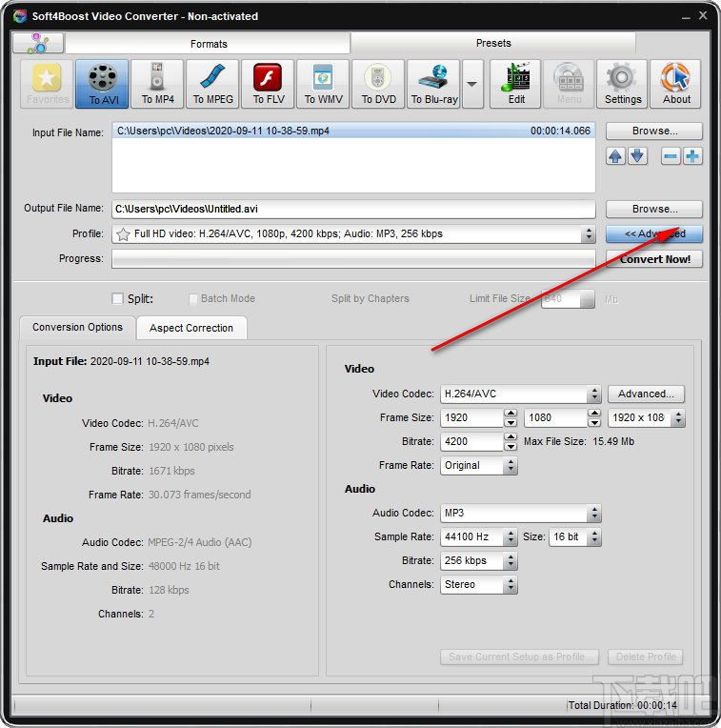Click Save Current Setup as Profile
The height and width of the screenshot is (728, 721).
point(520,657)
